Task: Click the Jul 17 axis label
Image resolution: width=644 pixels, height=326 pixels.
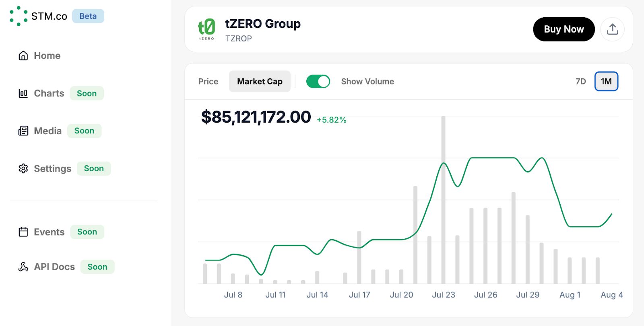Action: tap(359, 295)
